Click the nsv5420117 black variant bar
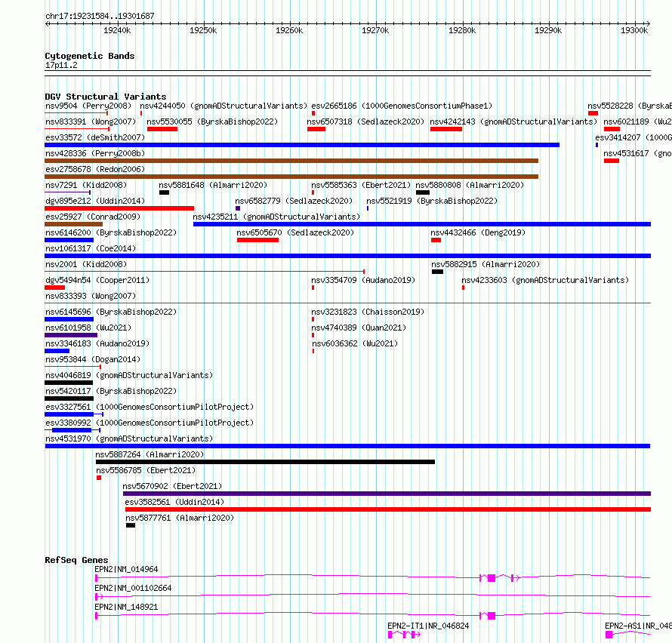Viewport: 672px width, 643px height. 69,398
